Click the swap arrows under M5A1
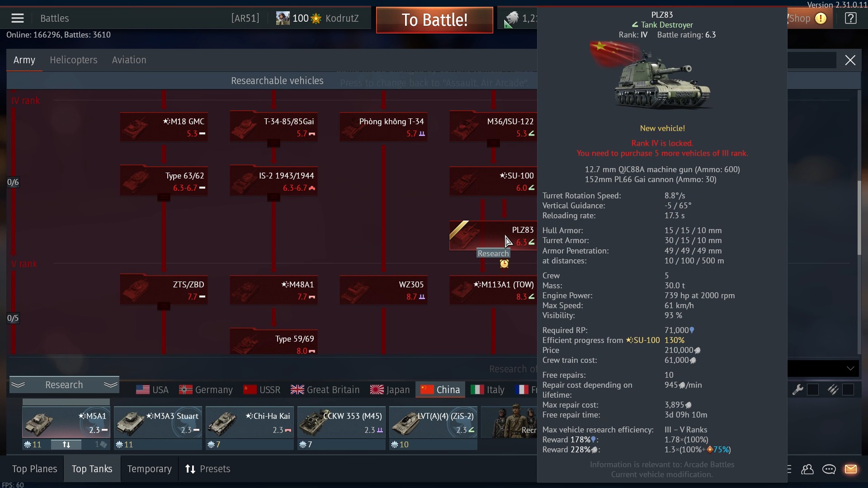The height and width of the screenshot is (488, 868). (66, 445)
